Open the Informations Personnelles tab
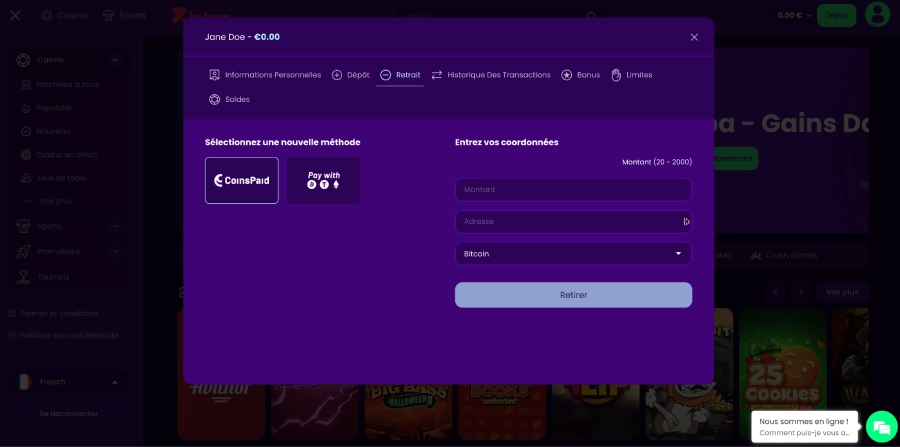 pyautogui.click(x=265, y=75)
